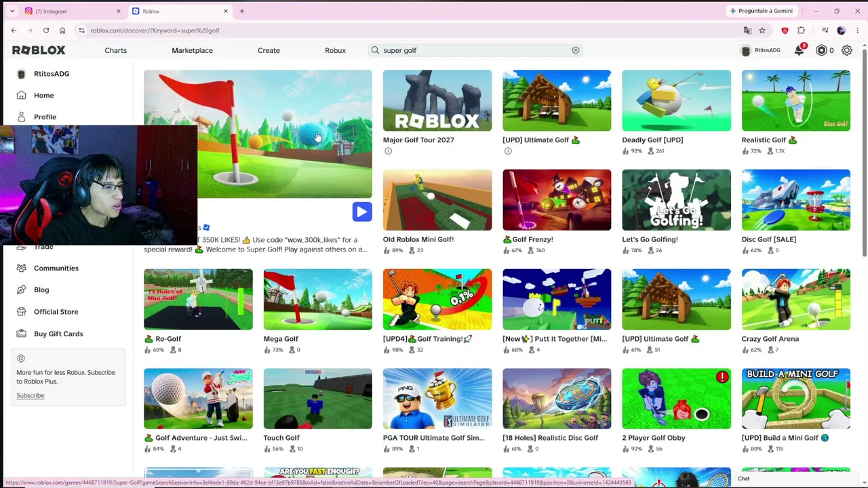The width and height of the screenshot is (868, 488).
Task: Open the Chrome extensions puzzle icon
Action: 801,30
